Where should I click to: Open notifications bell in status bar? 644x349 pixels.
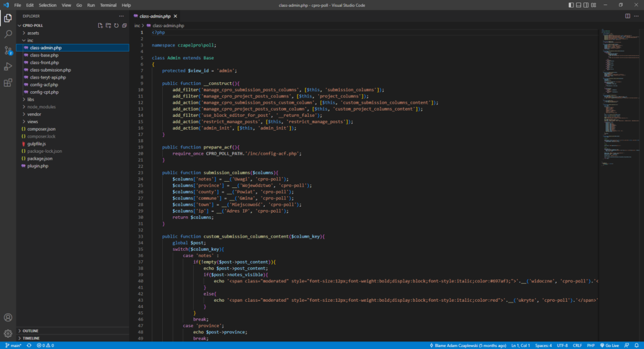click(636, 346)
